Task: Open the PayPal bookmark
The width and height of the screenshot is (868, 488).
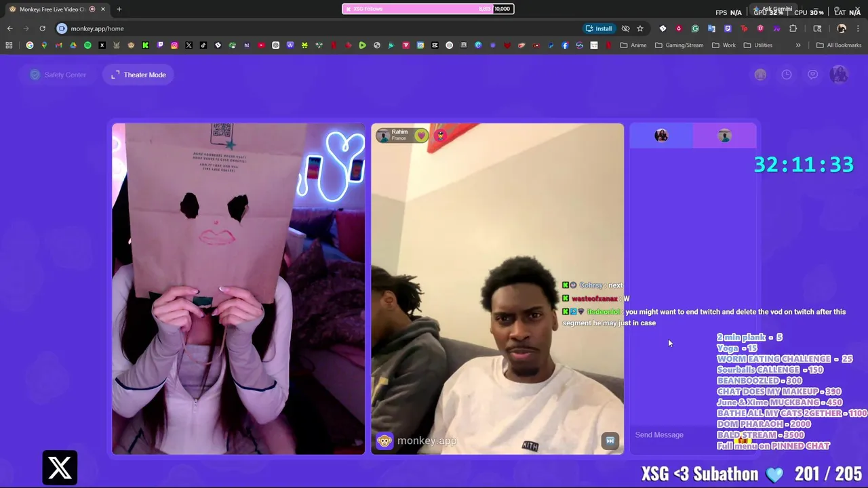Action: pos(551,45)
